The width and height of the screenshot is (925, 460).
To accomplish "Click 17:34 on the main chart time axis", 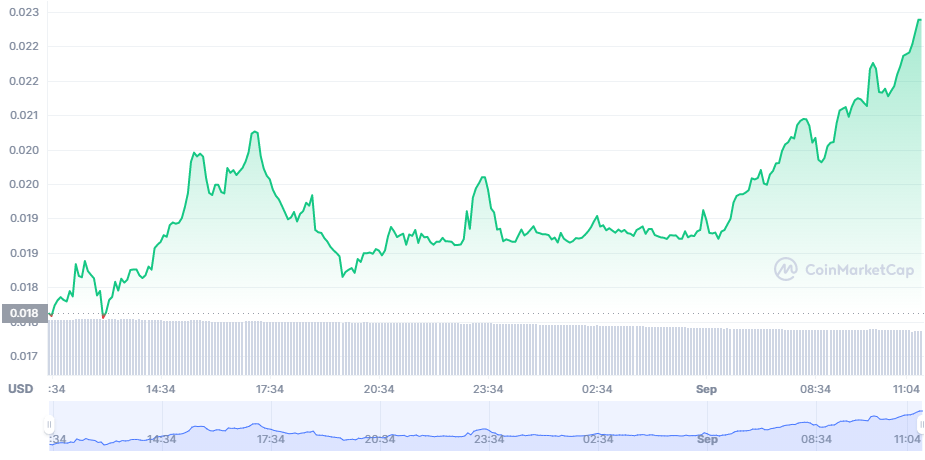I will point(270,389).
